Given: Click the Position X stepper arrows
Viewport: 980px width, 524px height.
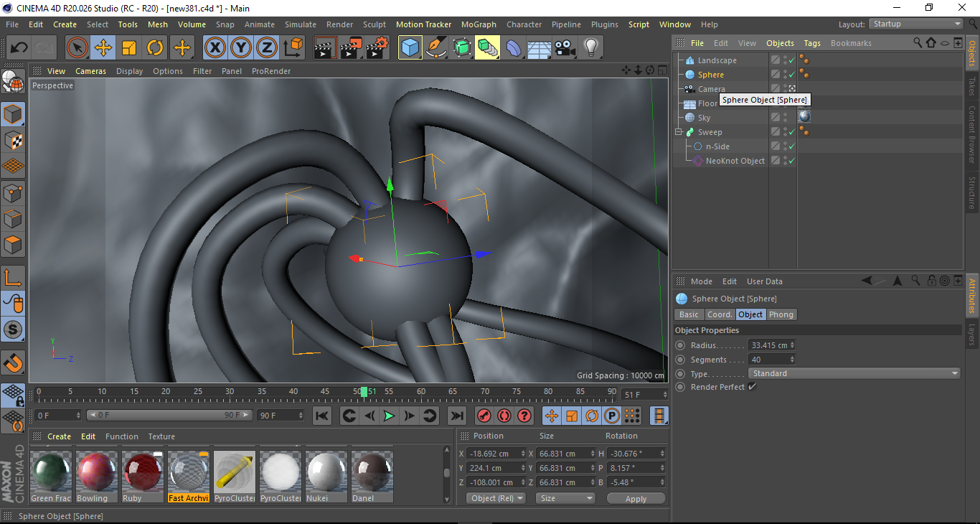Looking at the screenshot, I should click(x=522, y=454).
